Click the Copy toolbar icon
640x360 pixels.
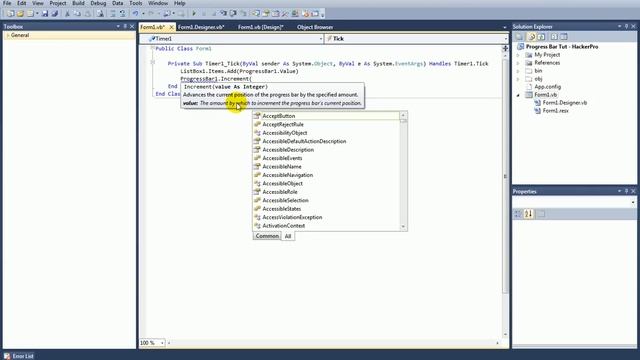78,13
